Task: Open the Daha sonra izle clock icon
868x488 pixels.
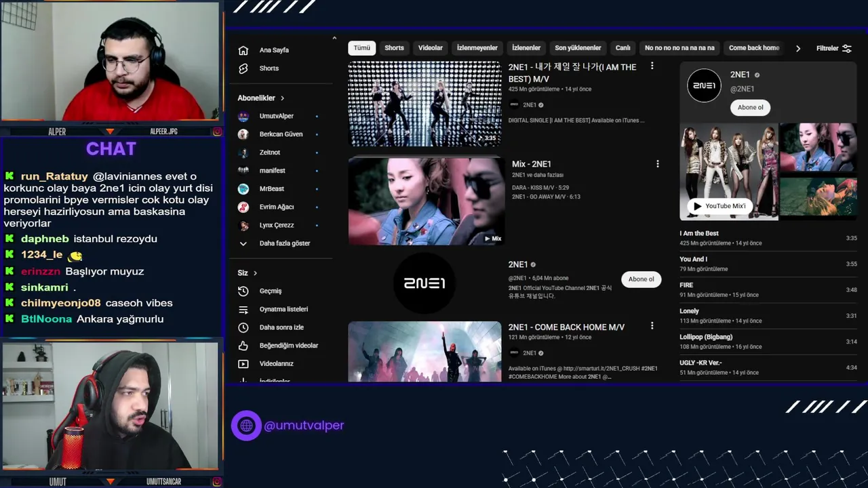Action: (x=243, y=327)
